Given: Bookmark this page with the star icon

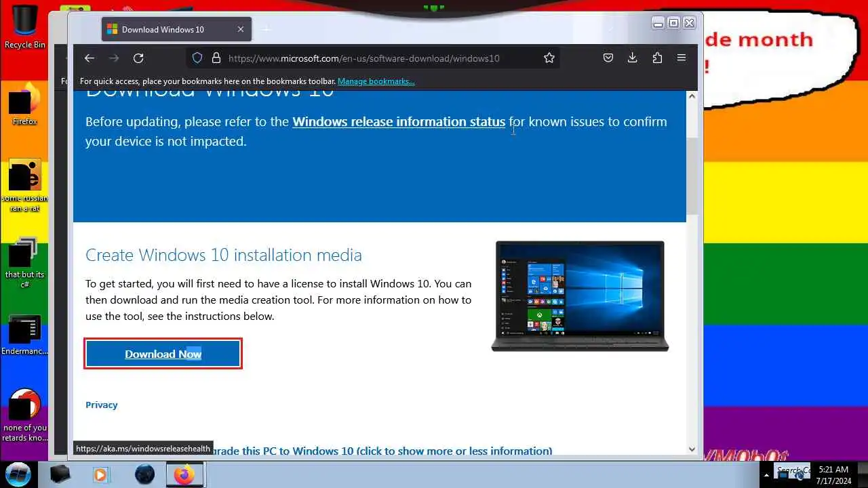Looking at the screenshot, I should point(549,58).
